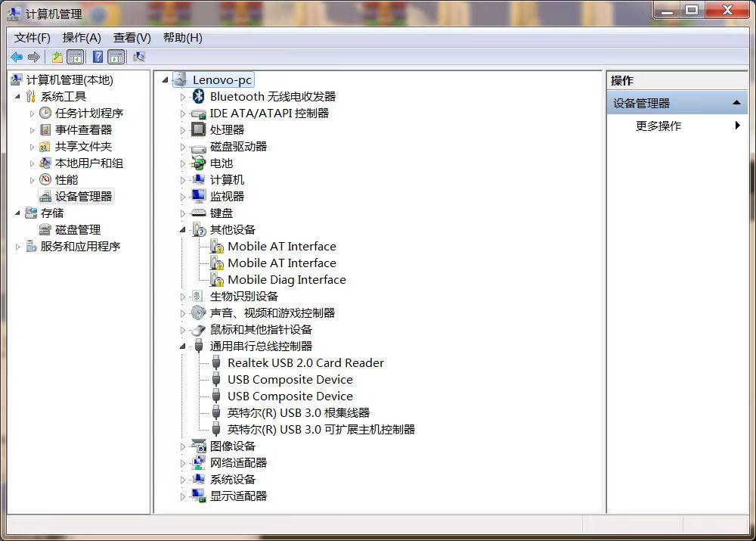Screen dimensions: 756x541
Task: Select the Bluetooth 无线电收发器 device icon
Action: pyautogui.click(x=199, y=96)
